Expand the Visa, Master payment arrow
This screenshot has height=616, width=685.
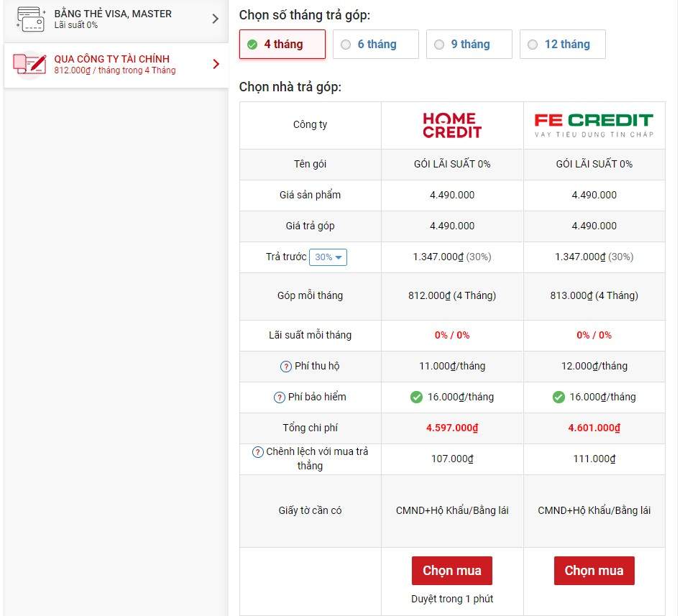click(215, 19)
